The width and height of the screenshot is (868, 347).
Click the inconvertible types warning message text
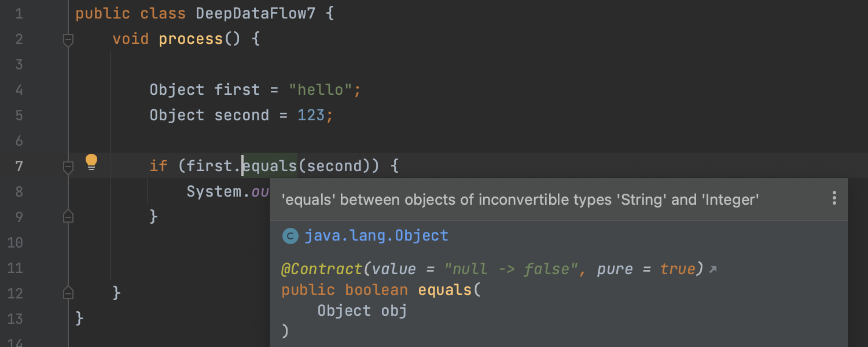pyautogui.click(x=520, y=200)
